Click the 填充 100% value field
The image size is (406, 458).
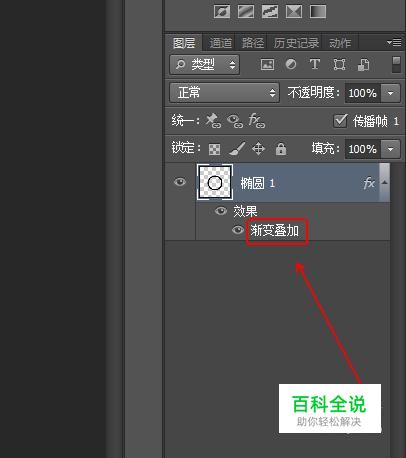coord(363,149)
